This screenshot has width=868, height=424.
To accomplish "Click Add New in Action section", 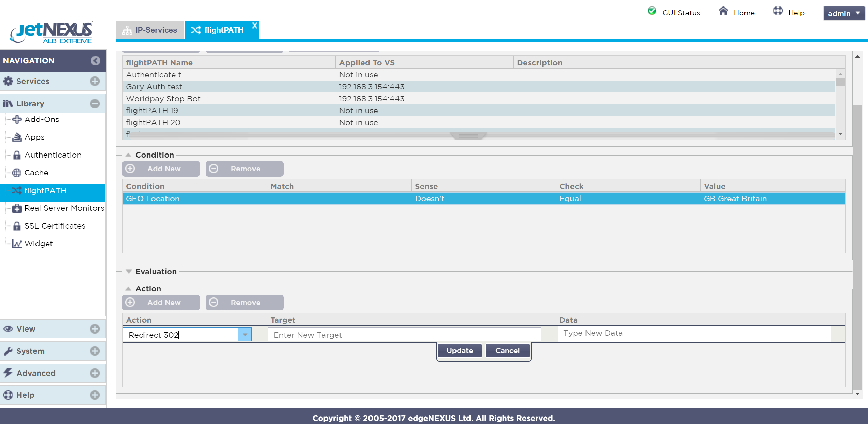I will tap(161, 303).
